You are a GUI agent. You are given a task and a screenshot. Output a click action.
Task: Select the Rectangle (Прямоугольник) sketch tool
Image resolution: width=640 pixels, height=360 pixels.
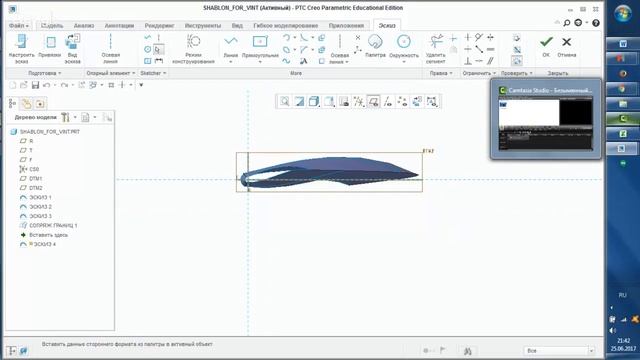pos(260,46)
